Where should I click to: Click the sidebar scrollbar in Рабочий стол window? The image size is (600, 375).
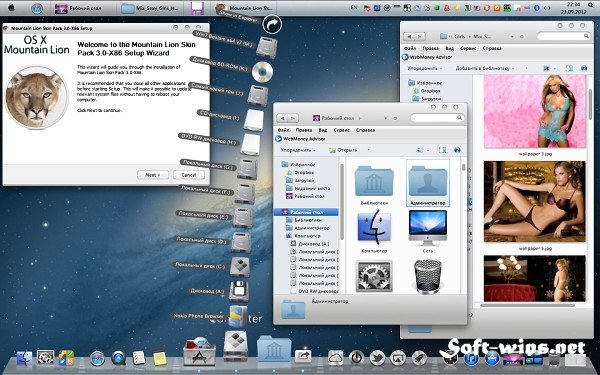[341, 203]
